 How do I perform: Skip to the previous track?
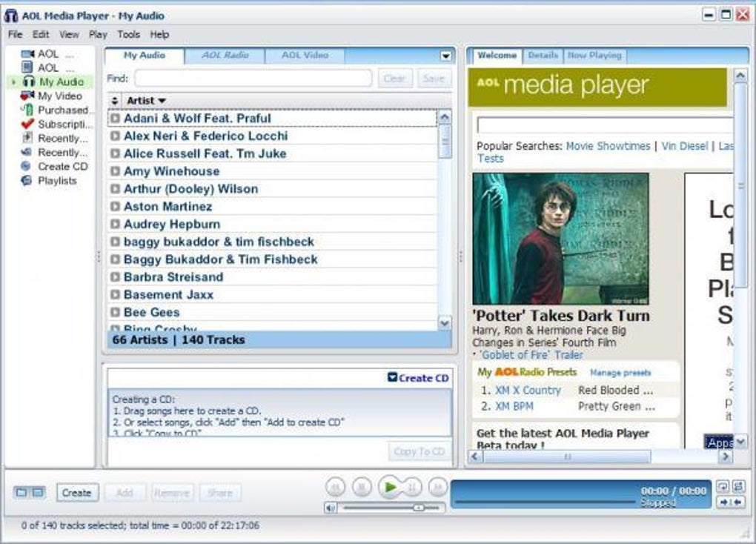click(x=336, y=488)
